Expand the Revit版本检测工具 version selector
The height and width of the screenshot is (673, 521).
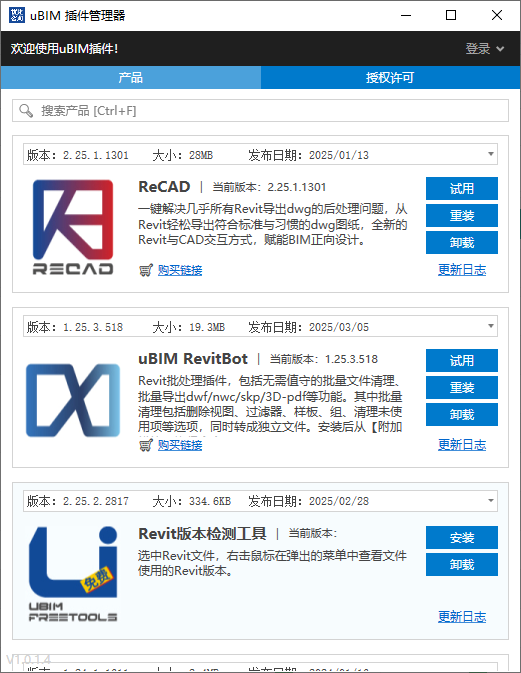491,500
